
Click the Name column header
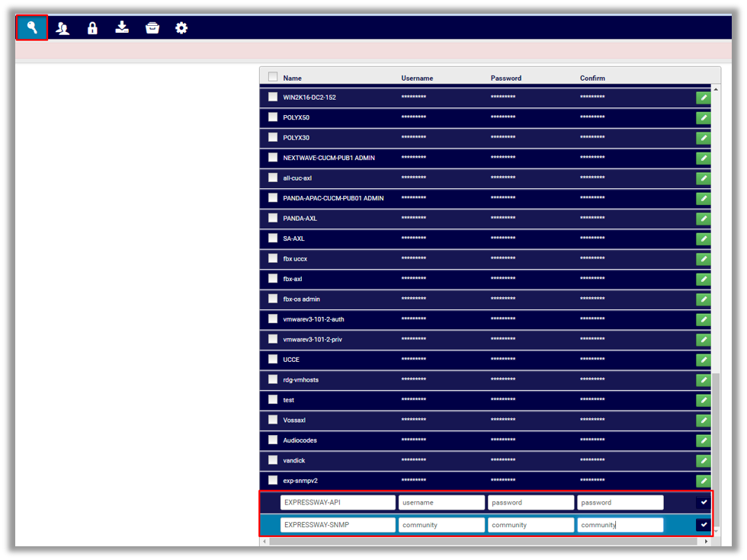pos(292,78)
